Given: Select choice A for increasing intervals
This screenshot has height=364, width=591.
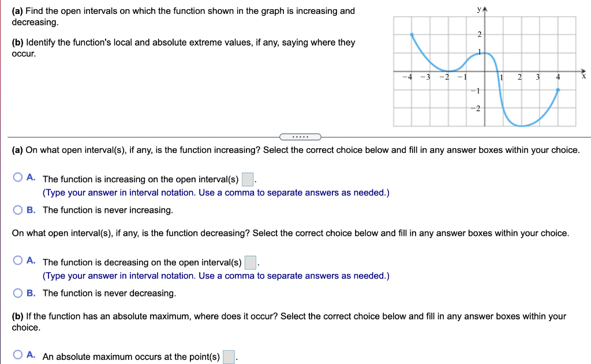Looking at the screenshot, I should pos(18,179).
